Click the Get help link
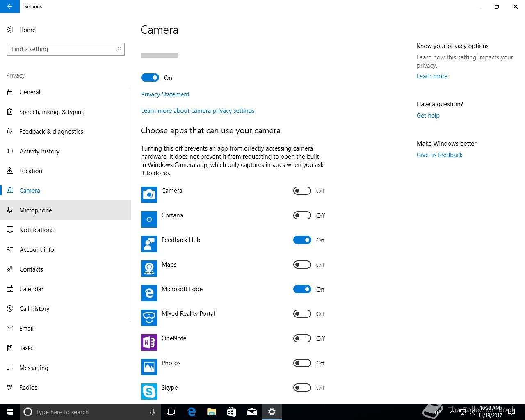Screen dimensions: 525x420 point(428,115)
